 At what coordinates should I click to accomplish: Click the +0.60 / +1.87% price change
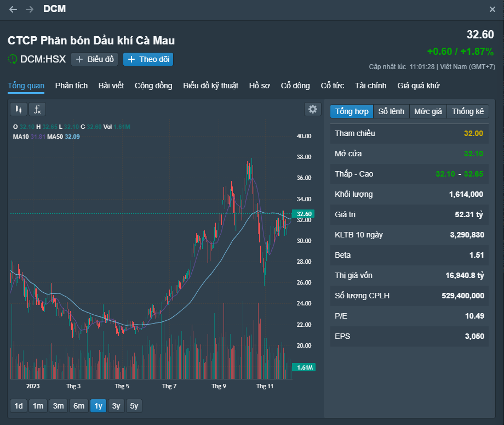click(460, 52)
